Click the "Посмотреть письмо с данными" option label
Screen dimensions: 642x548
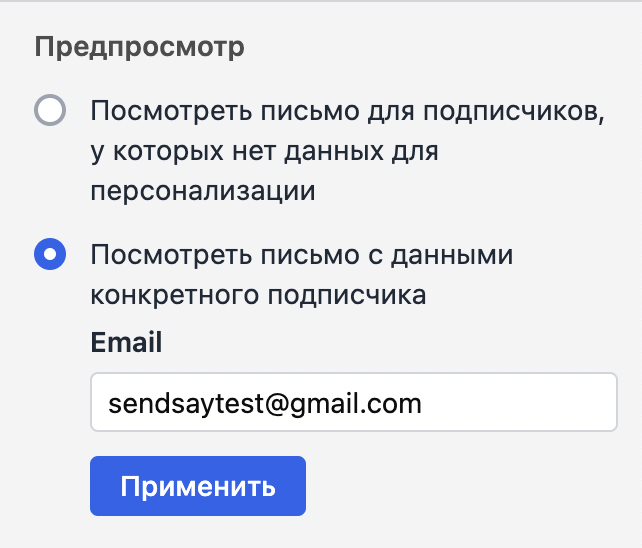[x=301, y=255]
